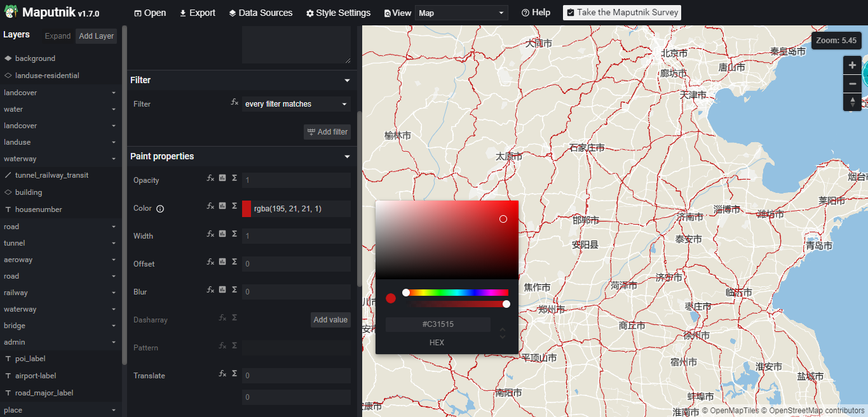Open the 'every filter matches' dropdown
868x417 pixels.
click(x=295, y=104)
